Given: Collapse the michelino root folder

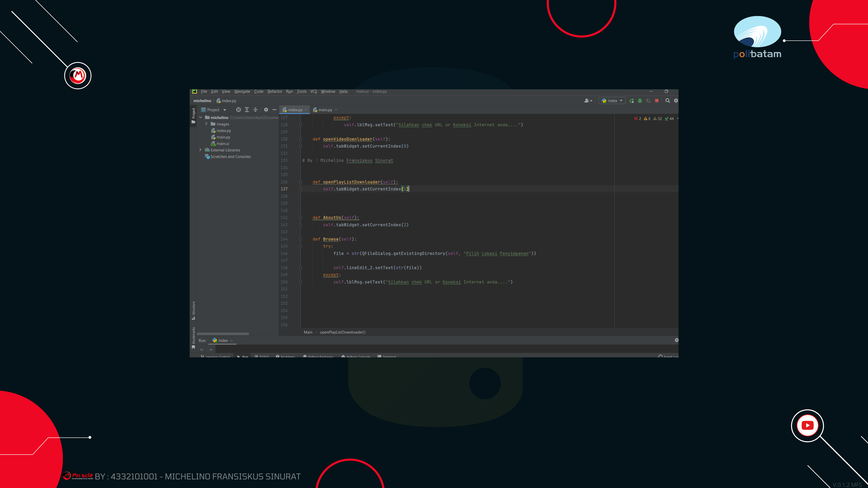Looking at the screenshot, I should 200,117.
